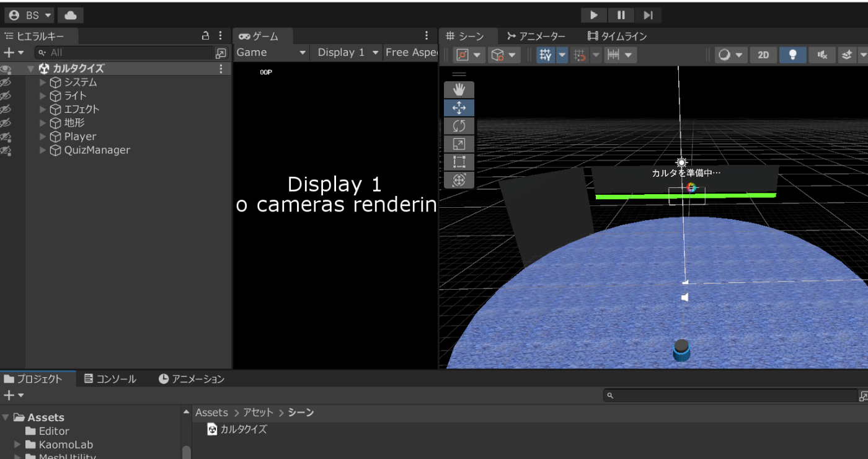This screenshot has width=868, height=459.
Task: Click the Hierarchy search-by-type icon
Action: (221, 53)
